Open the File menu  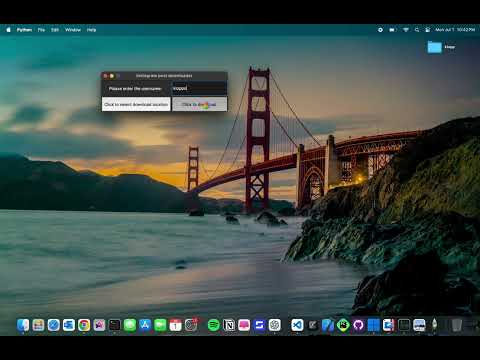[41, 30]
